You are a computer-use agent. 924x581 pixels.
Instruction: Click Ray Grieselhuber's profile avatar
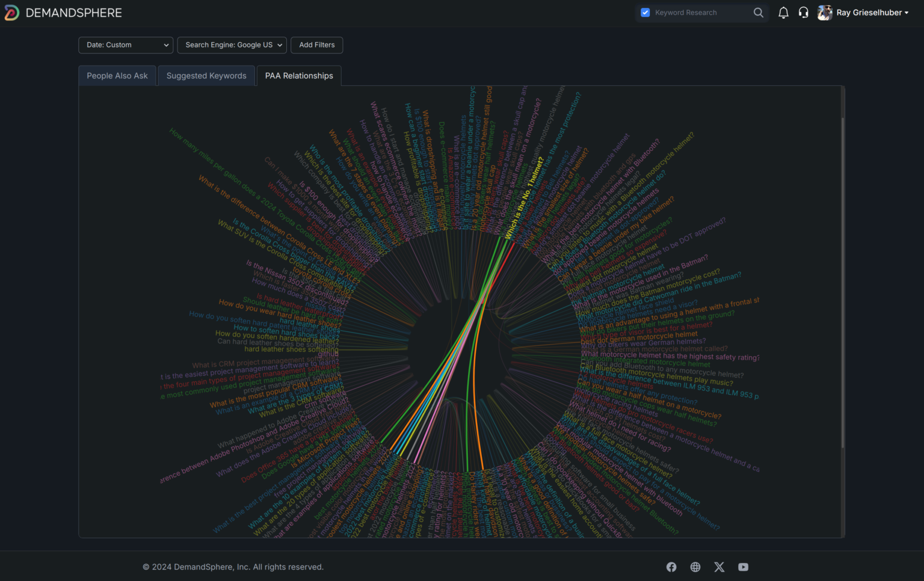click(825, 13)
